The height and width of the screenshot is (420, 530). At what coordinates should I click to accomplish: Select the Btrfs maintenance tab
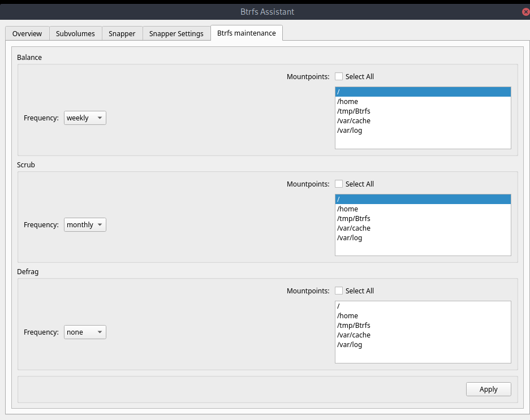[x=247, y=33]
